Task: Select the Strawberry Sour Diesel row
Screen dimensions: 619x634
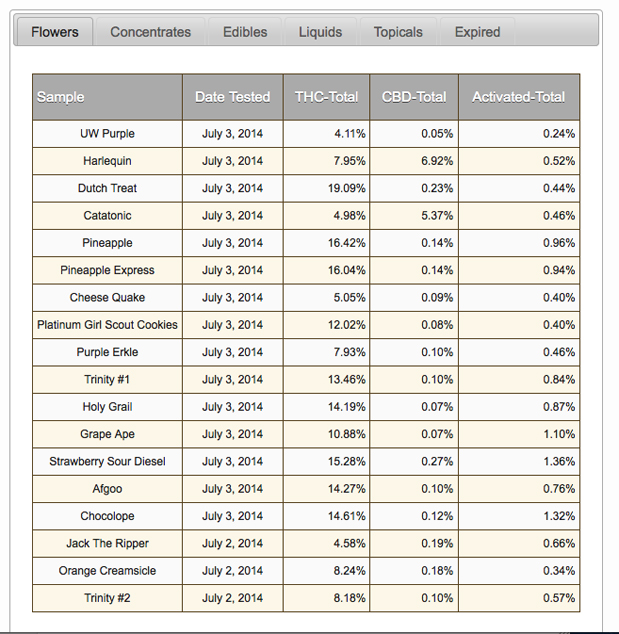Action: click(107, 462)
